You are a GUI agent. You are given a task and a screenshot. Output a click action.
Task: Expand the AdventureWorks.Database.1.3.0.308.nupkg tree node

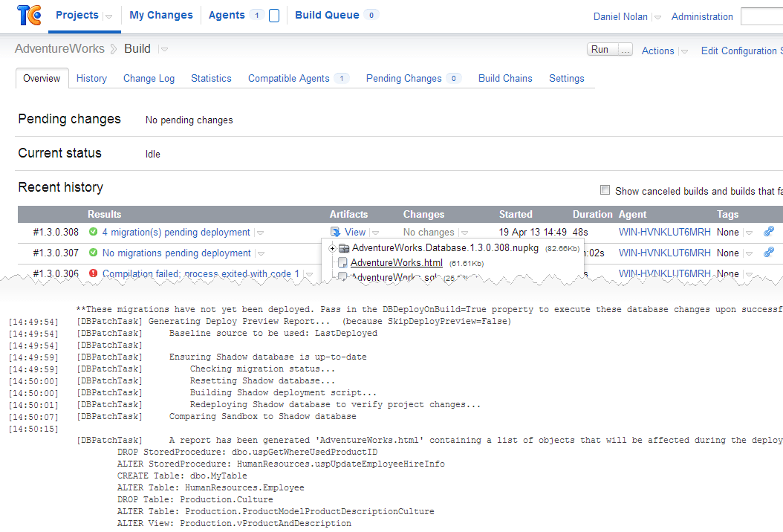pos(332,248)
